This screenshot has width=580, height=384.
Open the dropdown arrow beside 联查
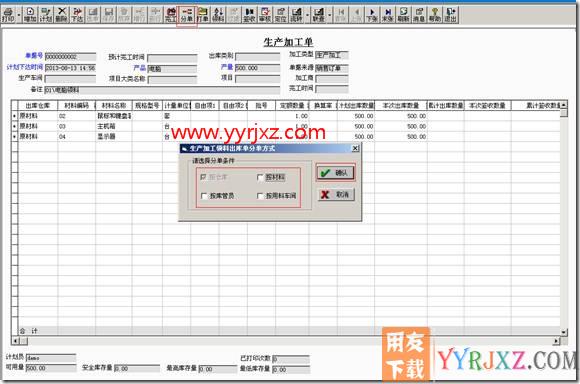(329, 15)
